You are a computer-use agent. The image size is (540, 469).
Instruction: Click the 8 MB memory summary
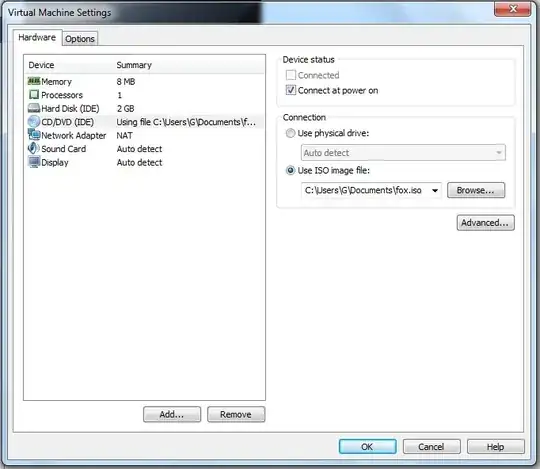pyautogui.click(x=126, y=82)
